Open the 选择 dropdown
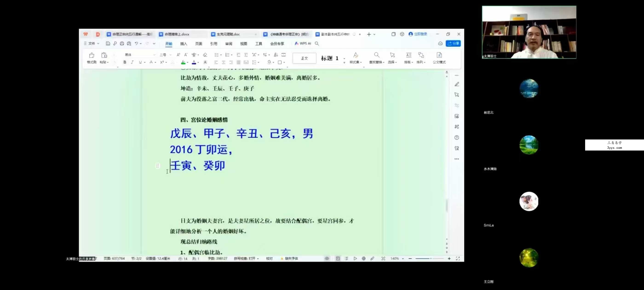Screen dimensions: 644x290 [392, 62]
